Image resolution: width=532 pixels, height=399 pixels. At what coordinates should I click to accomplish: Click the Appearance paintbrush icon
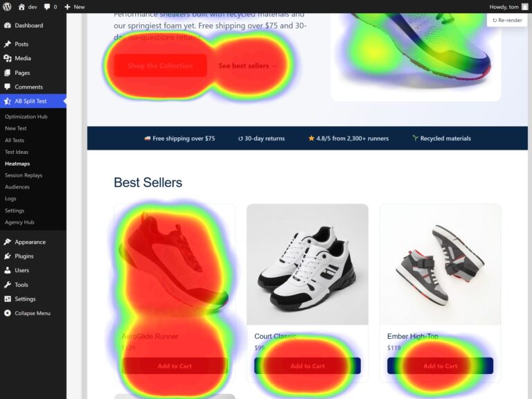(x=8, y=242)
